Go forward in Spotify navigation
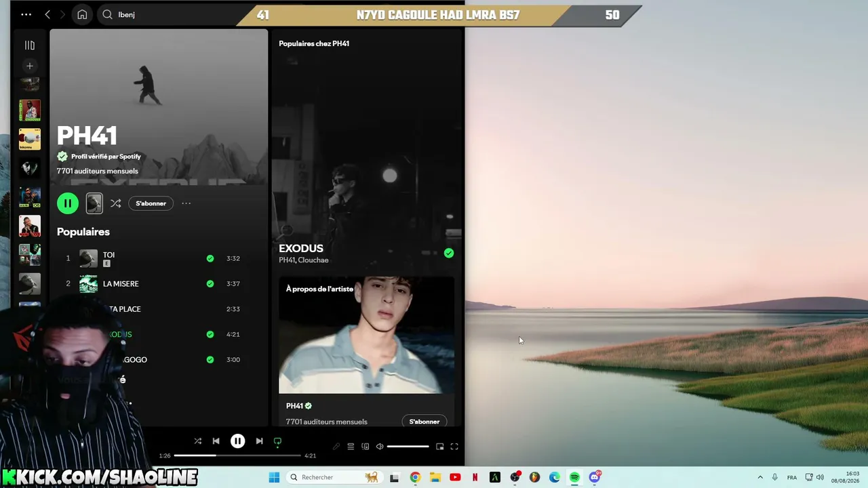 [62, 14]
